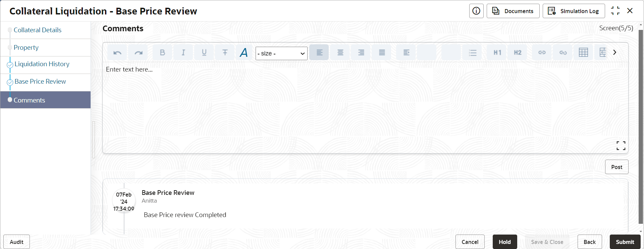Go Back to previous screen
This screenshot has width=644, height=249.
pos(590,242)
